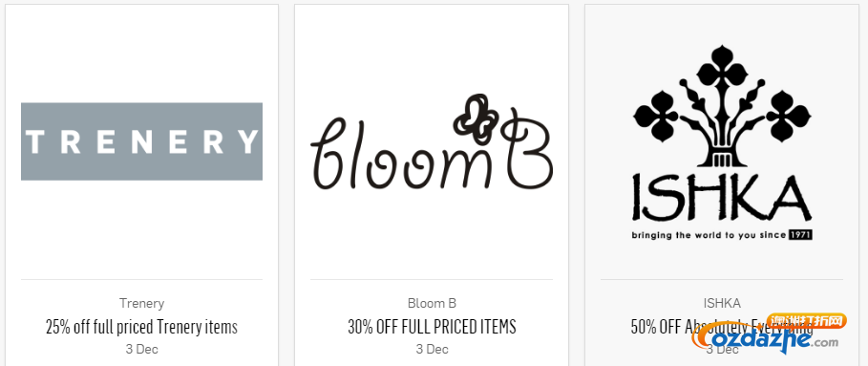Viewport: 868px width, 366px height.
Task: Click the 3 Dec date under Trenery
Action: [x=141, y=350]
